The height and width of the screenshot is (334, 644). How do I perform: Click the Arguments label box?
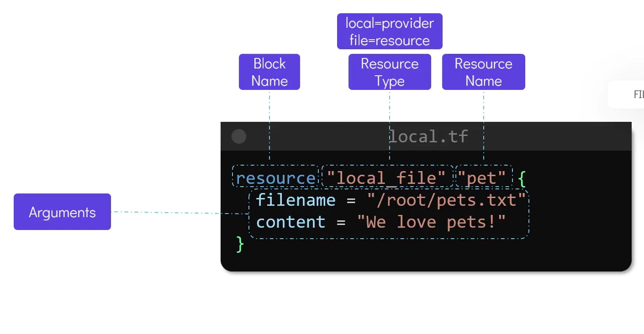[x=62, y=212]
